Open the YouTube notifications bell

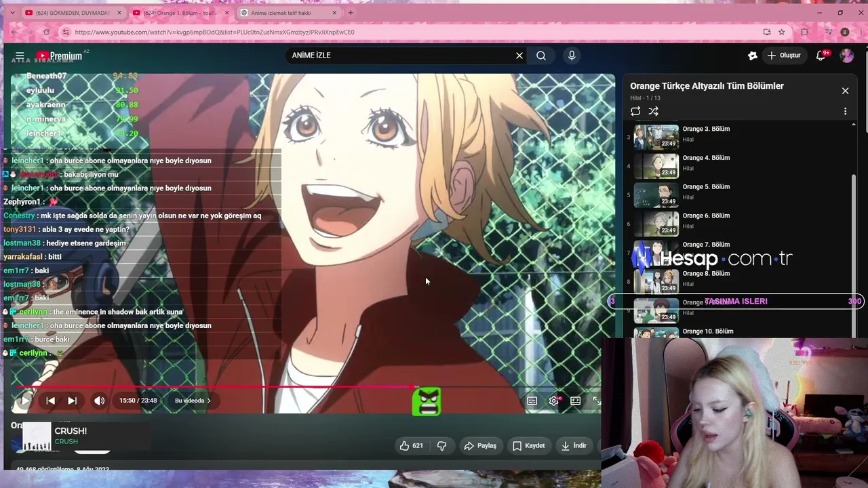[821, 56]
